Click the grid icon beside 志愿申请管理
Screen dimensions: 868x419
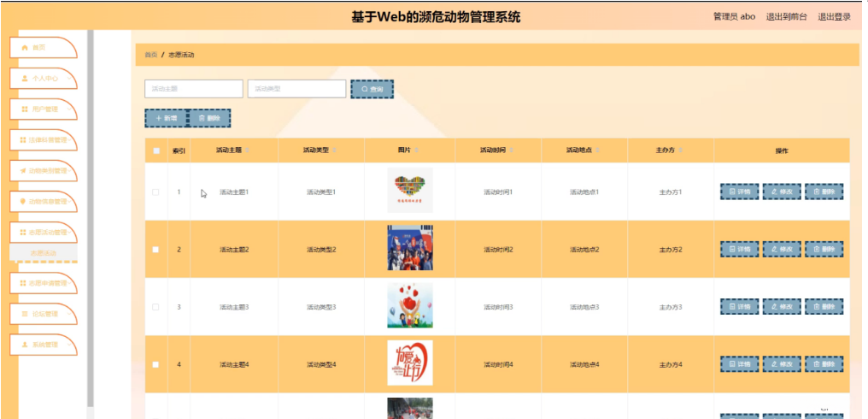tap(23, 283)
